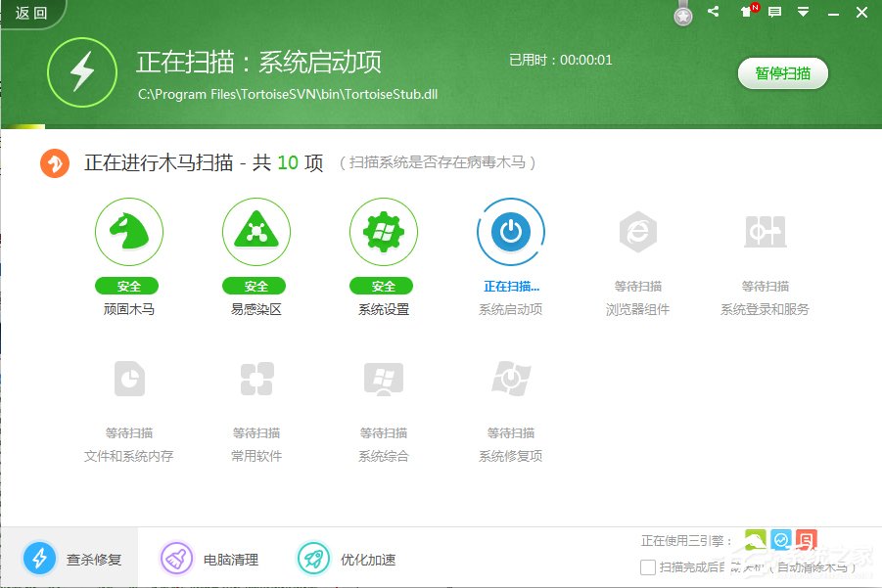Screen dimensions: 882x588
Task: Open the feedback message icon in title bar
Action: click(x=774, y=12)
